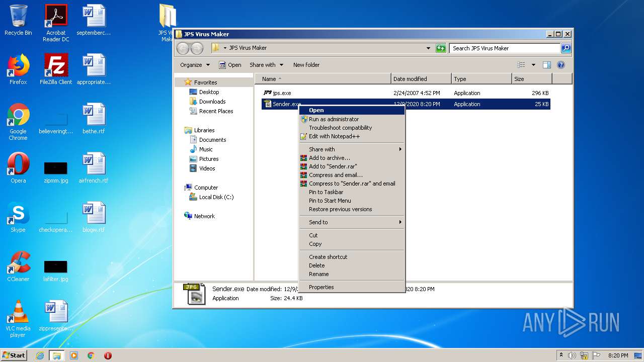Select jps.exe file row
The image size is (644, 362).
(406, 93)
